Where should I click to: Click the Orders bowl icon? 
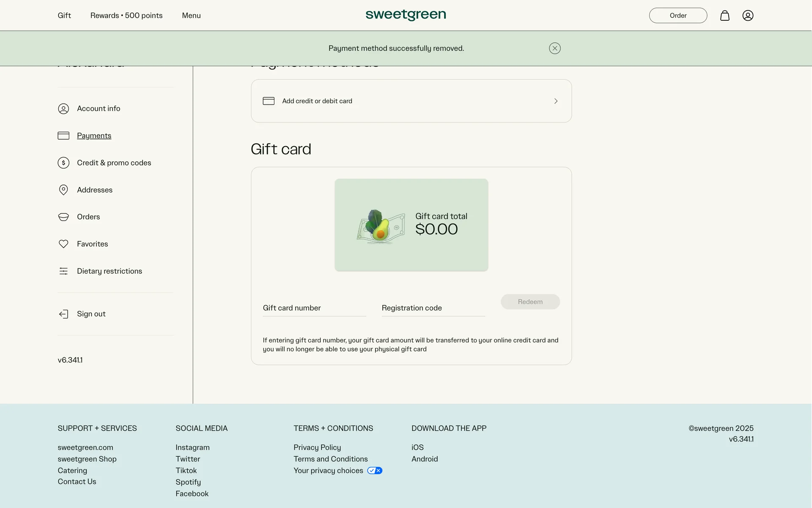[63, 217]
